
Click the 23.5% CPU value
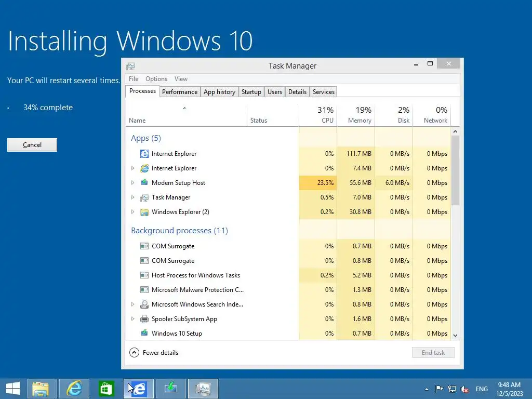325,182
